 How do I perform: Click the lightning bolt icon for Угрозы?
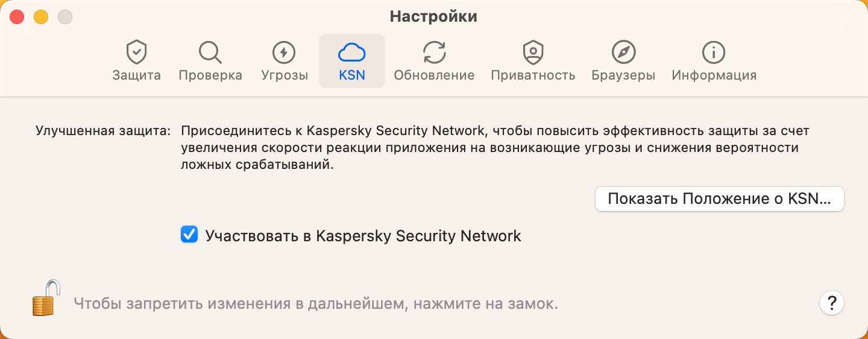(x=284, y=52)
